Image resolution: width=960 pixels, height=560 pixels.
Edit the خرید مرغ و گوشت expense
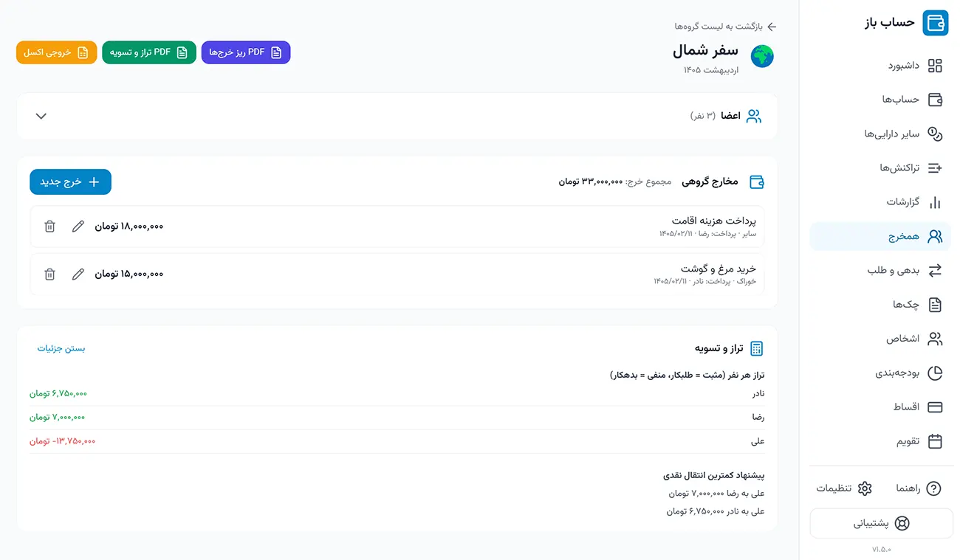click(78, 274)
